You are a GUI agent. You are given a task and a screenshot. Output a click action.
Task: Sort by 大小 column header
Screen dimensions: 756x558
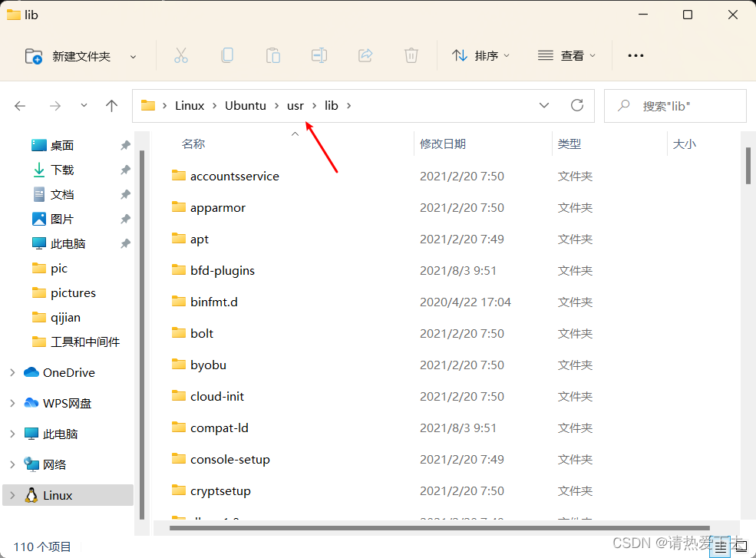(684, 144)
